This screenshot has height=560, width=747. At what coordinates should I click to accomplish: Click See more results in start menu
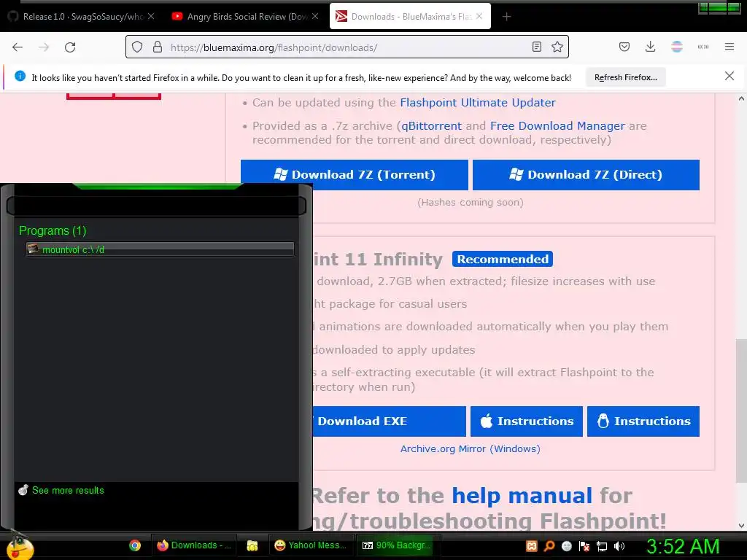(68, 490)
